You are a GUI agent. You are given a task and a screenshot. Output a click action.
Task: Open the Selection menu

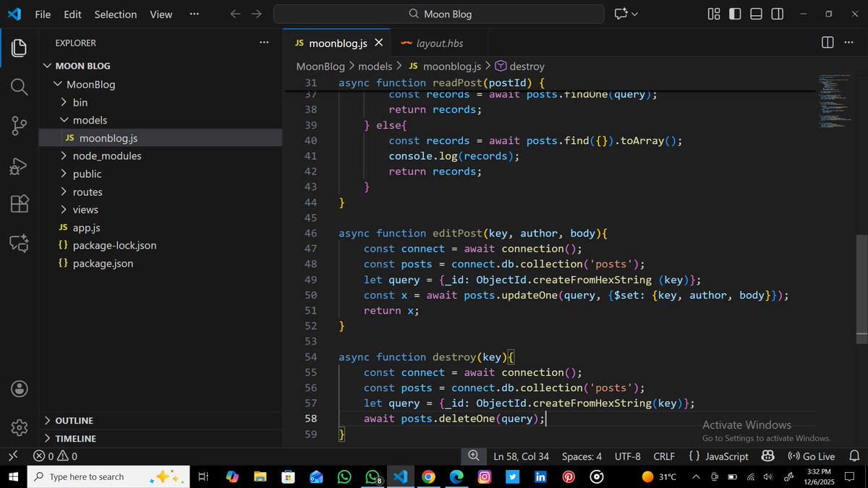(x=116, y=14)
